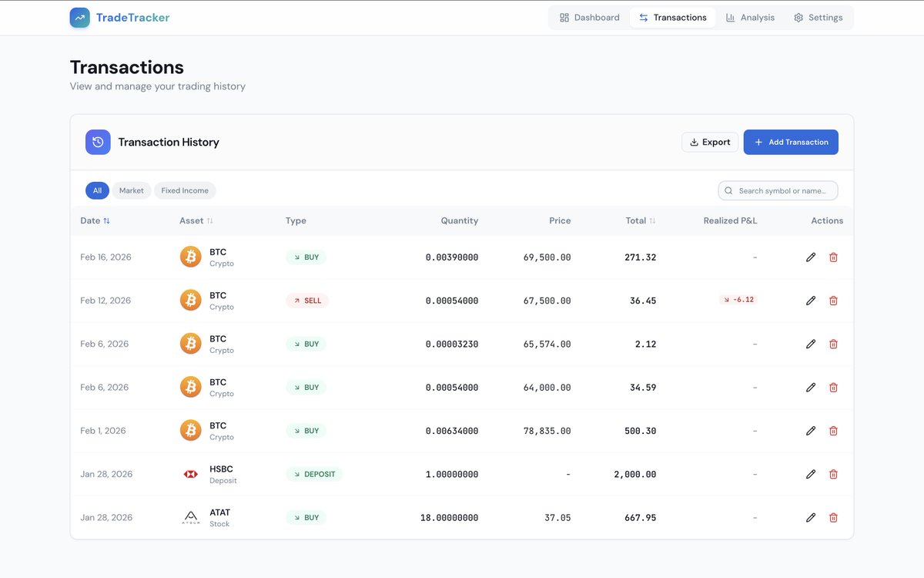924x578 pixels.
Task: Edit the Feb 12 BTC sell transaction
Action: coord(811,301)
